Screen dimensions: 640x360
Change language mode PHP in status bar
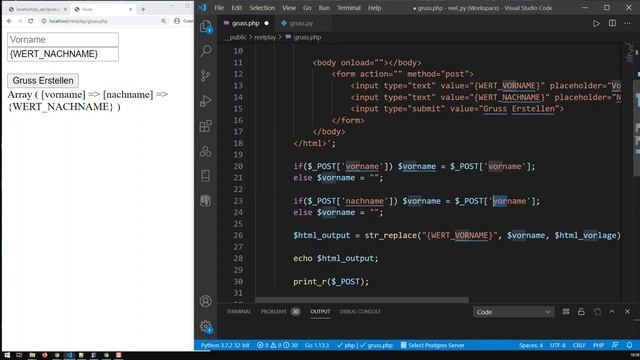[x=598, y=345]
